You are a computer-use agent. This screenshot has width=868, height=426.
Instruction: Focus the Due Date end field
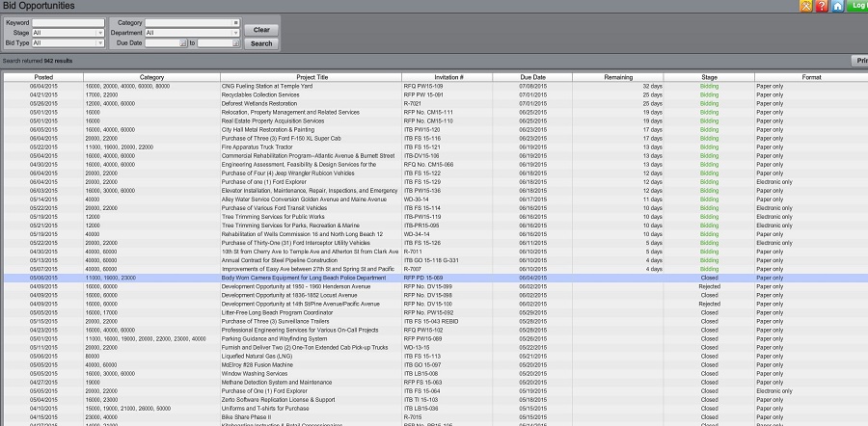[x=215, y=43]
